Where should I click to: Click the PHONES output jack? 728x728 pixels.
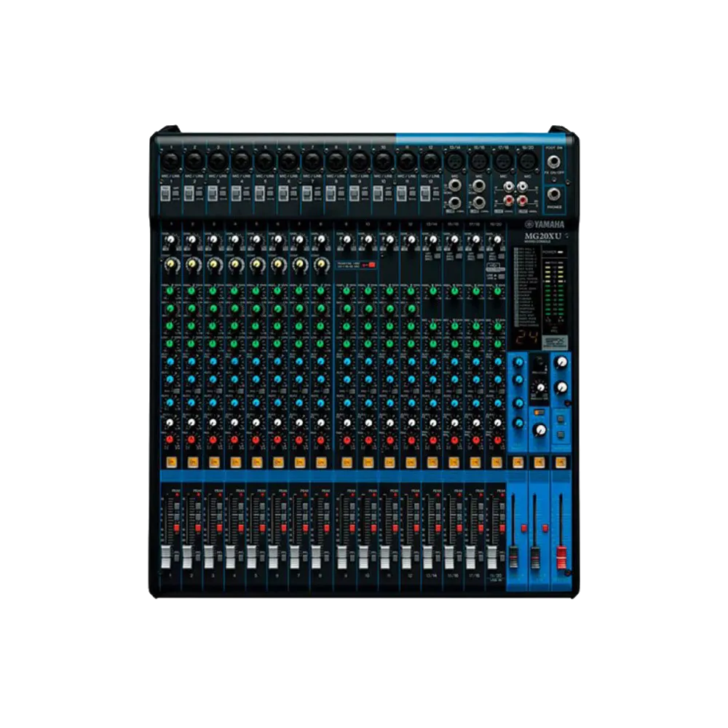coord(554,194)
